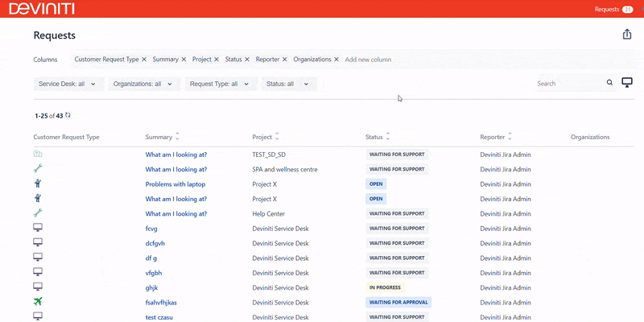The image size is (644, 322).
Task: Open the vfgbh request link
Action: point(154,273)
